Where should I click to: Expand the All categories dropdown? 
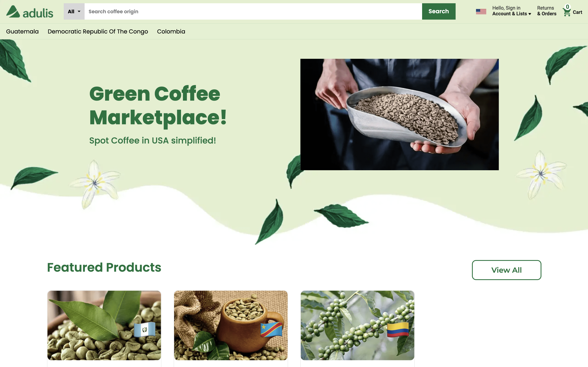pos(74,11)
